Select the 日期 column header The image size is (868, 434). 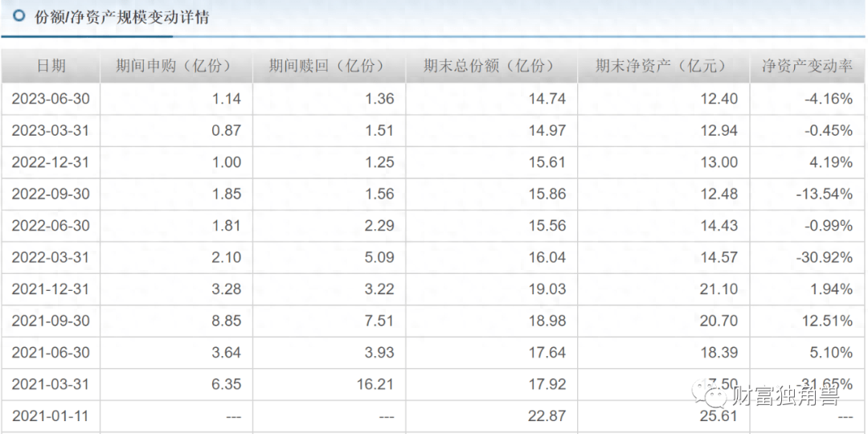point(51,66)
